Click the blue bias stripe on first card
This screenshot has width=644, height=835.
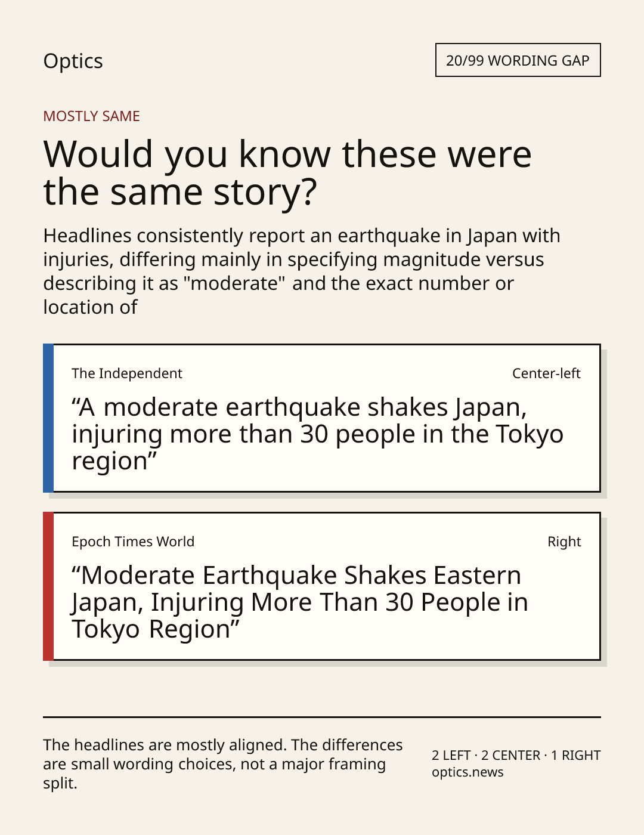48,418
